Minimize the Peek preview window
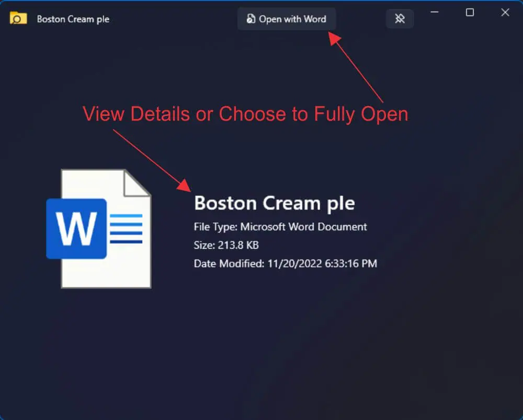 [x=435, y=13]
